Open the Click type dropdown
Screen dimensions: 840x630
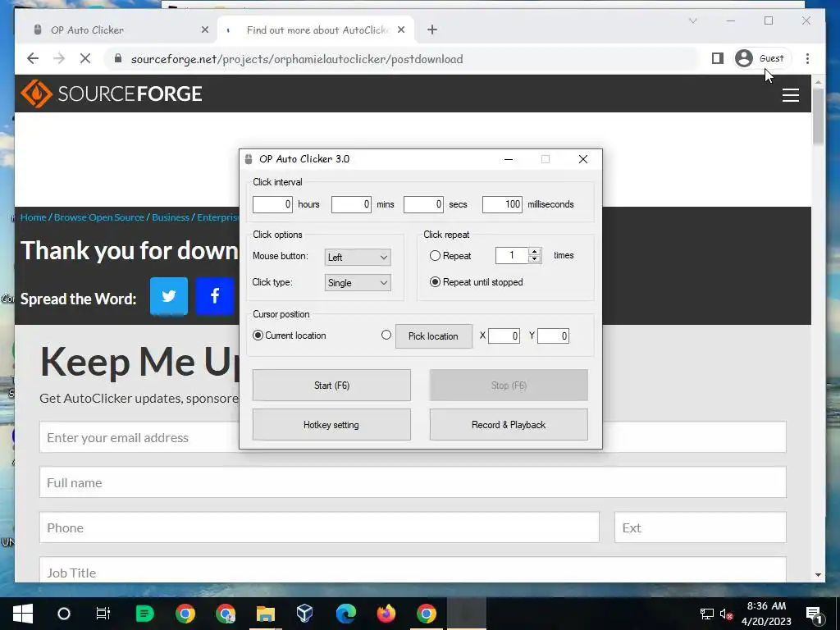pos(358,283)
